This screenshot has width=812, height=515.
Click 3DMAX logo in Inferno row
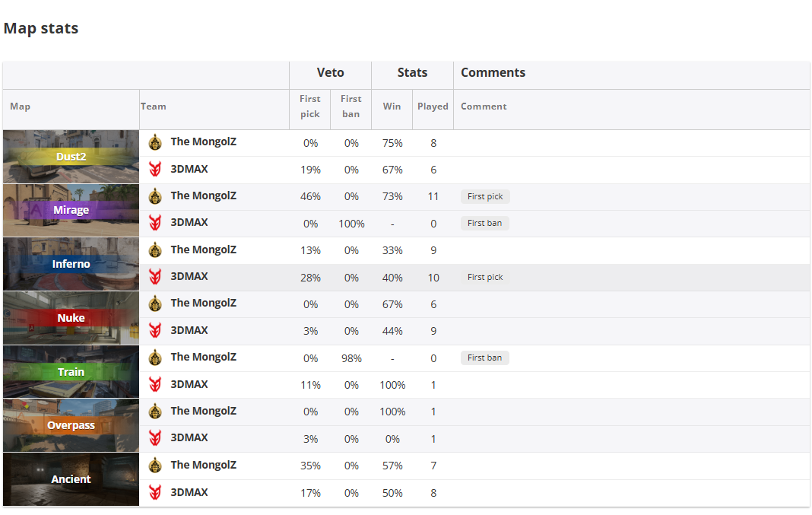coord(155,277)
